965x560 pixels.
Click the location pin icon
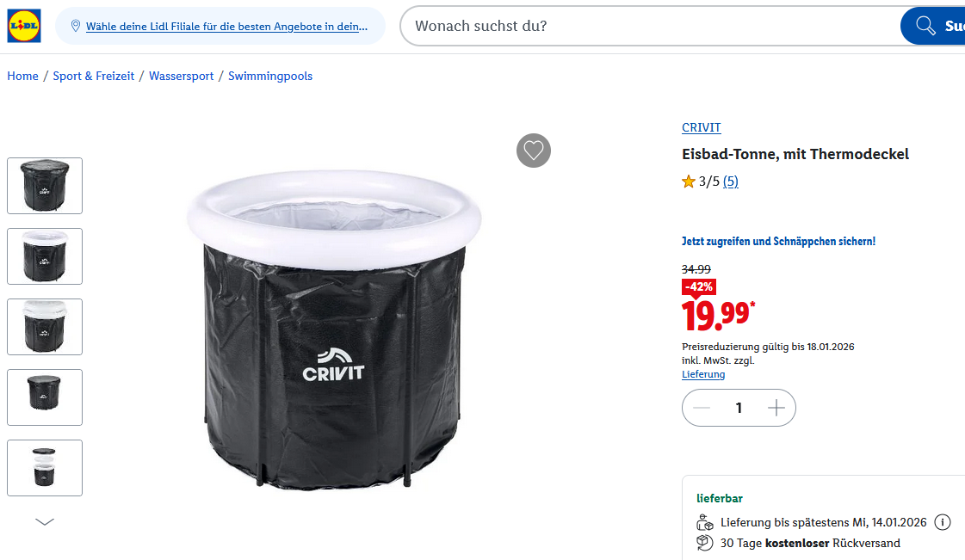tap(76, 26)
